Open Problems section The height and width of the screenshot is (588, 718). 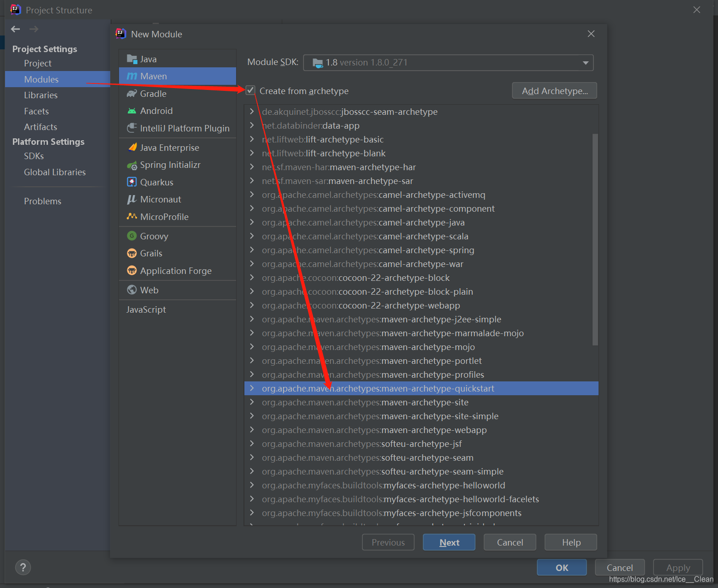[x=42, y=201]
